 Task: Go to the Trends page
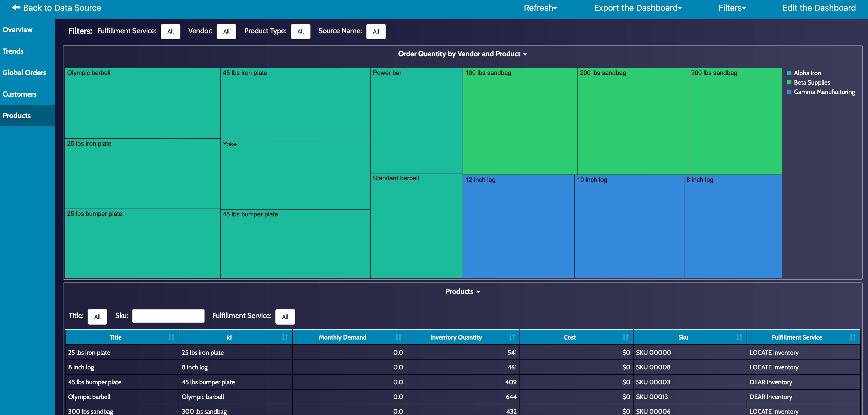tap(13, 51)
